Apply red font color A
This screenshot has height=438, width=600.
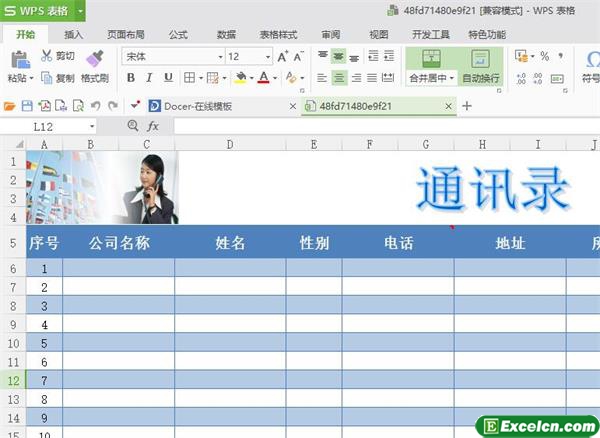[264, 78]
